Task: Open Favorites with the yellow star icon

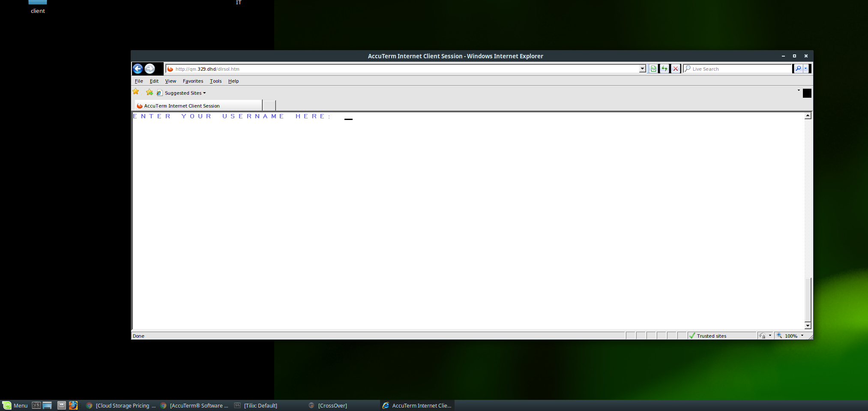Action: tap(136, 92)
